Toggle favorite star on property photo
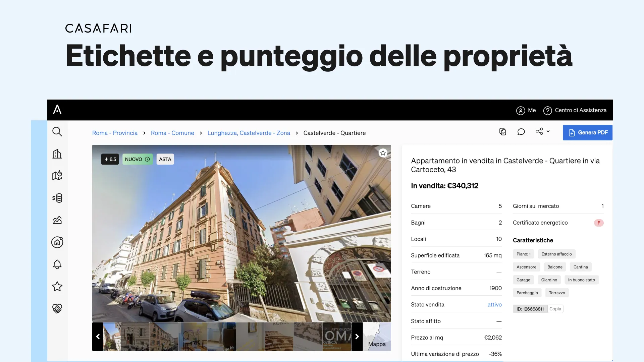Viewport: 644px width, 362px height. (383, 153)
